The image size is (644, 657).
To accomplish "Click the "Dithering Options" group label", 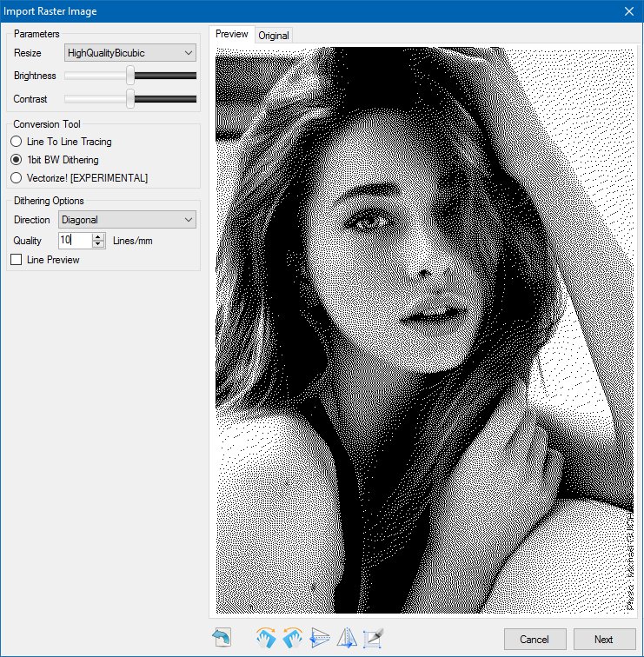I will [49, 201].
